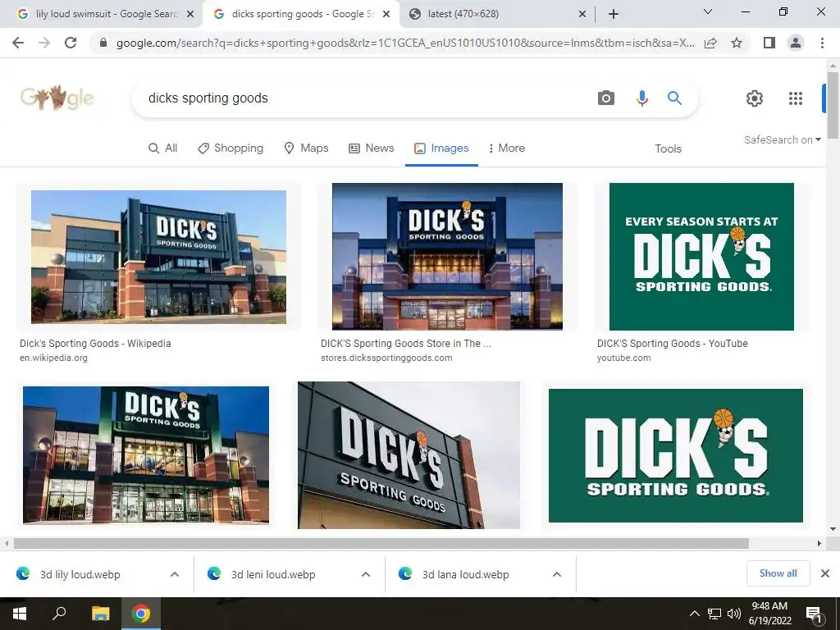
Task: Switch to the All results tab
Action: [x=162, y=148]
